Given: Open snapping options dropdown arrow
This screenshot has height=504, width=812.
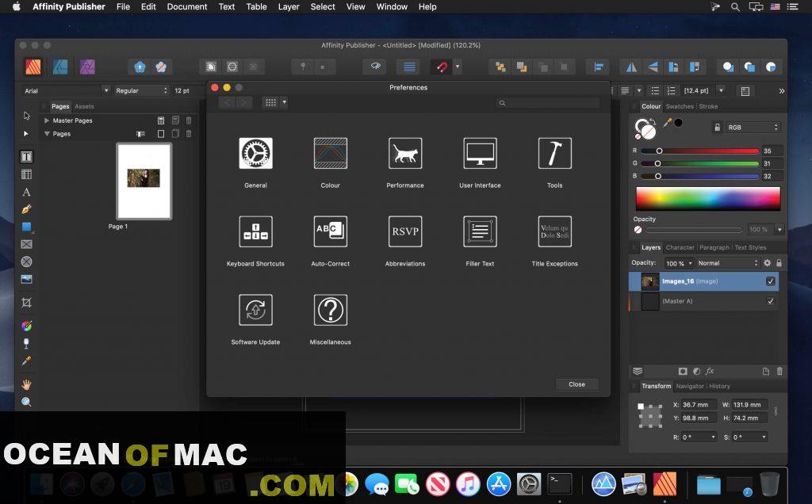Looking at the screenshot, I should pos(458,67).
